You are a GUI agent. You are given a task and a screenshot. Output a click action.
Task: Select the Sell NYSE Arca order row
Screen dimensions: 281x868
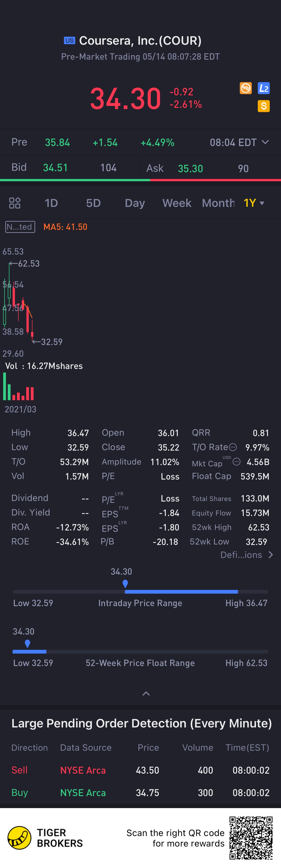click(x=140, y=770)
